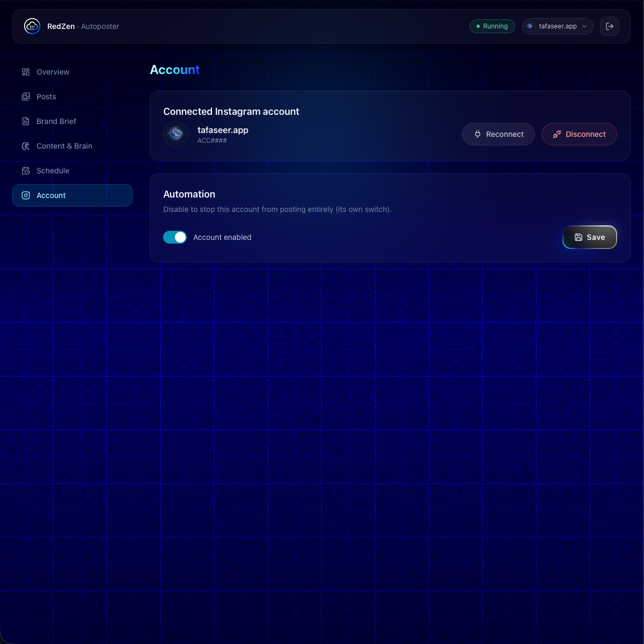Click the Disconnect button
644x644 pixels.
(579, 134)
